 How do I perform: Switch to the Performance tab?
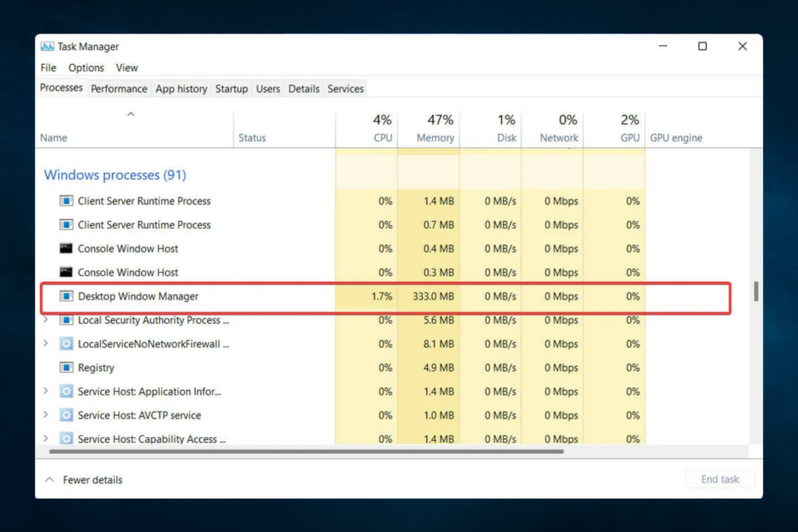pyautogui.click(x=118, y=88)
